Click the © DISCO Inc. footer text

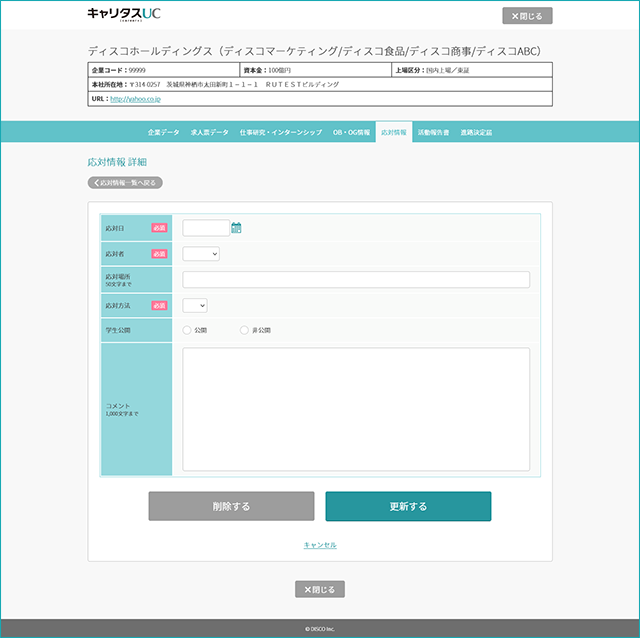320,629
